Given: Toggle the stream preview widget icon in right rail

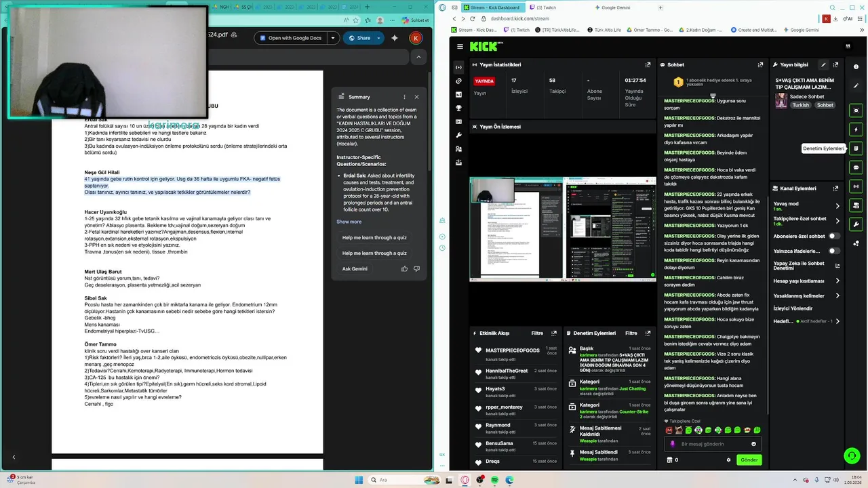Looking at the screenshot, I should click(856, 110).
